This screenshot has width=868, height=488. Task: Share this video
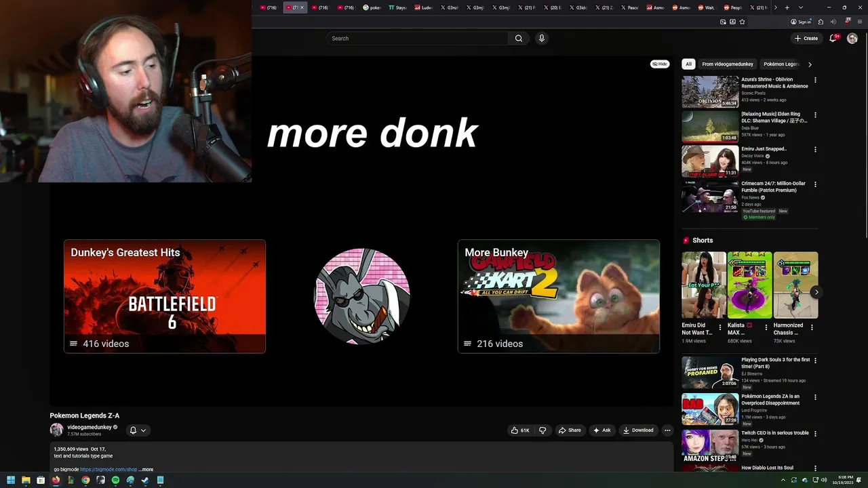coord(570,430)
